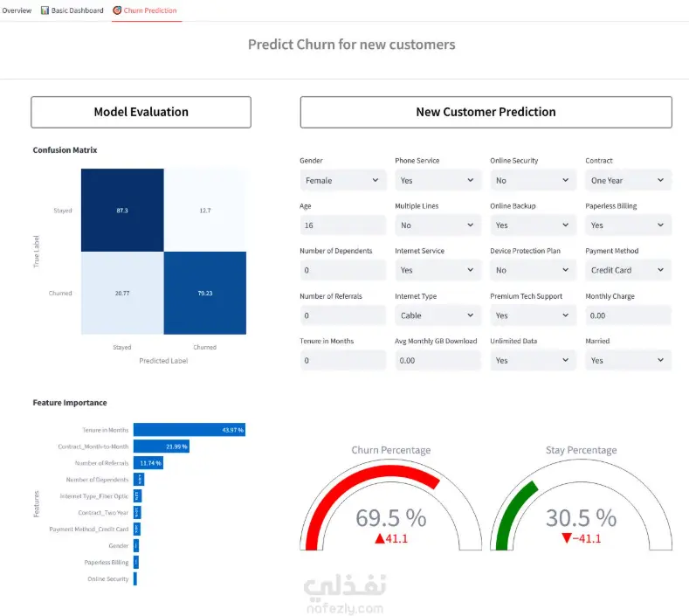The height and width of the screenshot is (616, 689).
Task: Click the Stay Percentage green gauge arc
Action: [x=512, y=510]
